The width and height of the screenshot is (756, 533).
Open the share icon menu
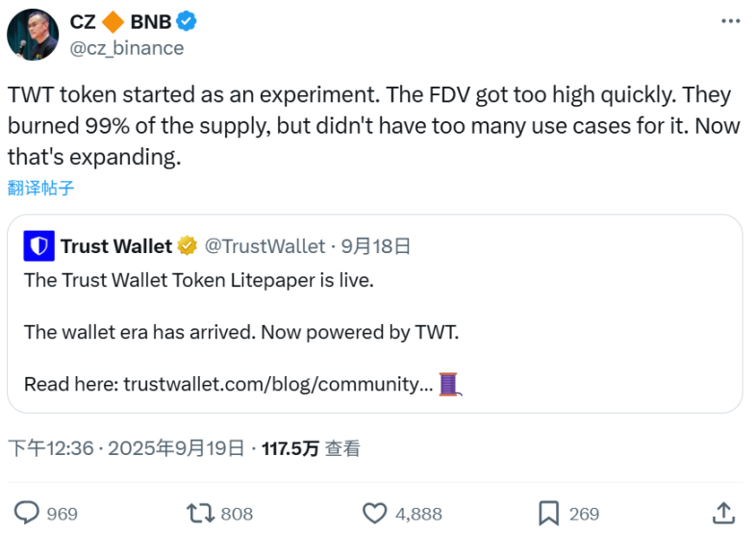click(723, 513)
